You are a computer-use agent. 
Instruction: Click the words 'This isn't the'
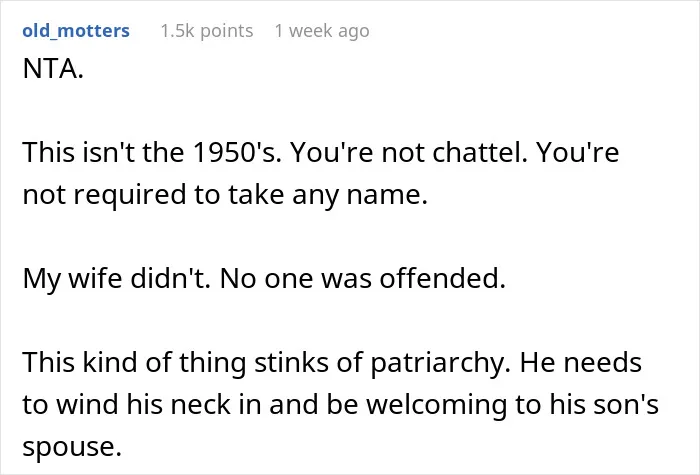coord(103,152)
